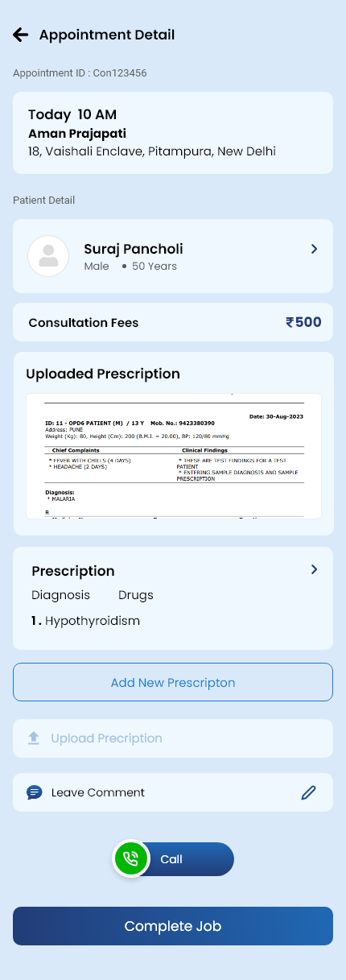Screen dimensions: 346x980
Task: Switch to the Drugs tab
Action: (x=136, y=596)
